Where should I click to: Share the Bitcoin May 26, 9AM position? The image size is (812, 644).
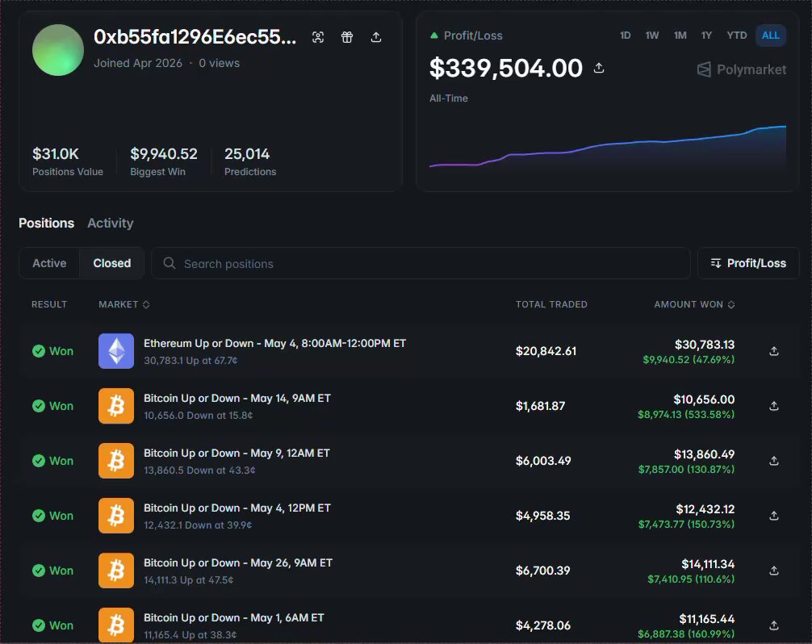tap(774, 571)
